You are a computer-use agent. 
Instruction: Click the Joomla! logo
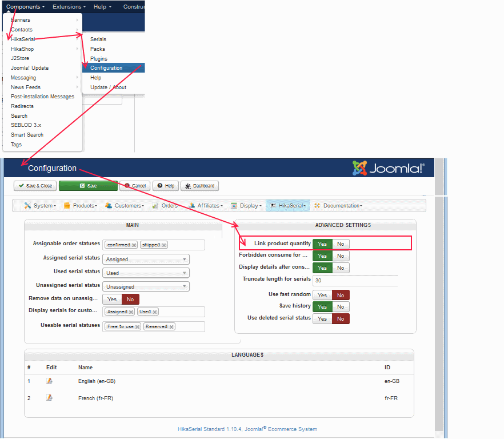pyautogui.click(x=389, y=168)
